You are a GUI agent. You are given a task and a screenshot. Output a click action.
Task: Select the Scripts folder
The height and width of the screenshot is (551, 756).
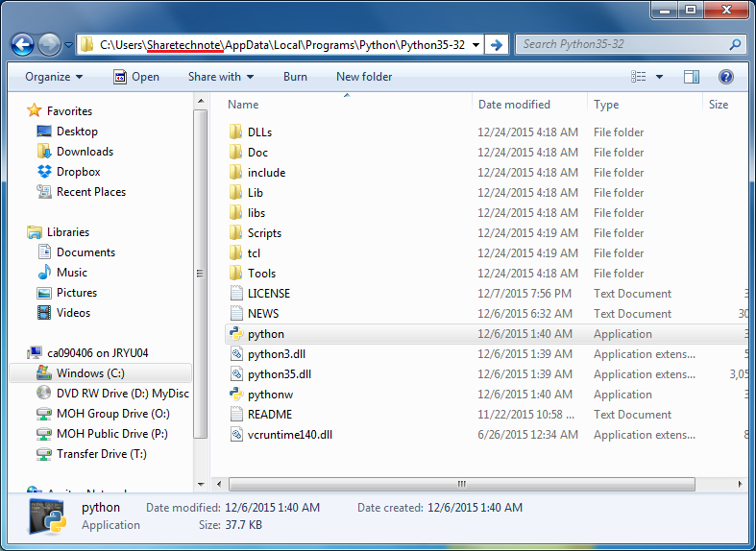click(x=256, y=233)
